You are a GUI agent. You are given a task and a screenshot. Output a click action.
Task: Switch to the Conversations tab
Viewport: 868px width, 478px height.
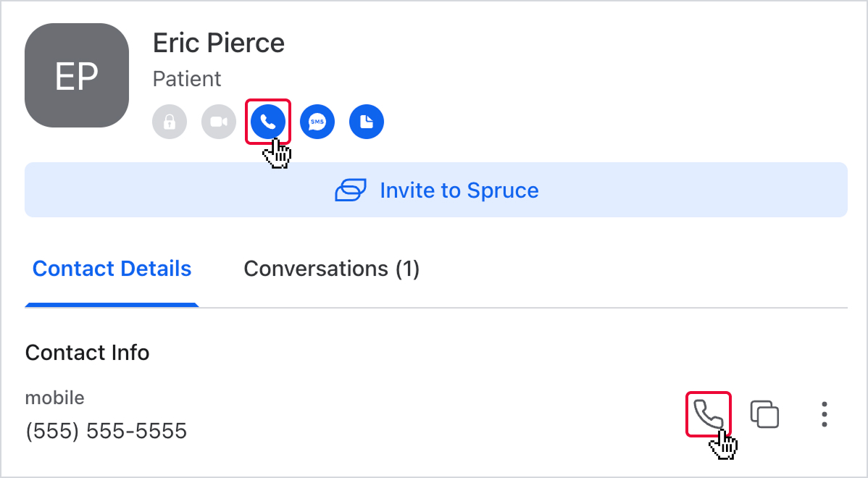332,269
